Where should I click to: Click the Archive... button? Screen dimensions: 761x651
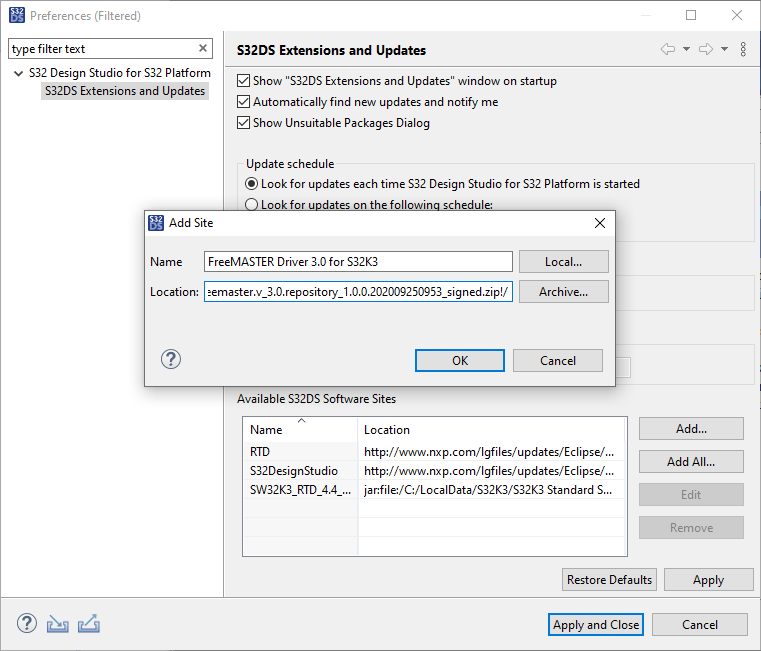click(563, 292)
